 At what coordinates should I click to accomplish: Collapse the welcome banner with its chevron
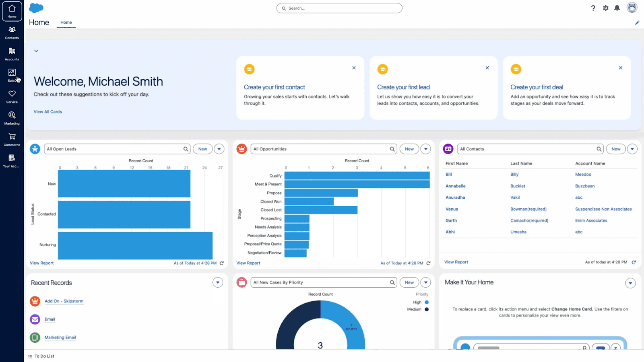tap(36, 51)
